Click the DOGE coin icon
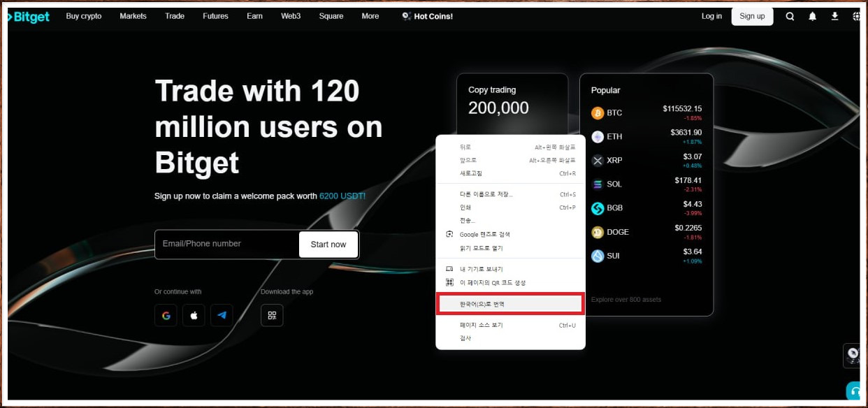Screen dimensions: 868x408 [598, 232]
